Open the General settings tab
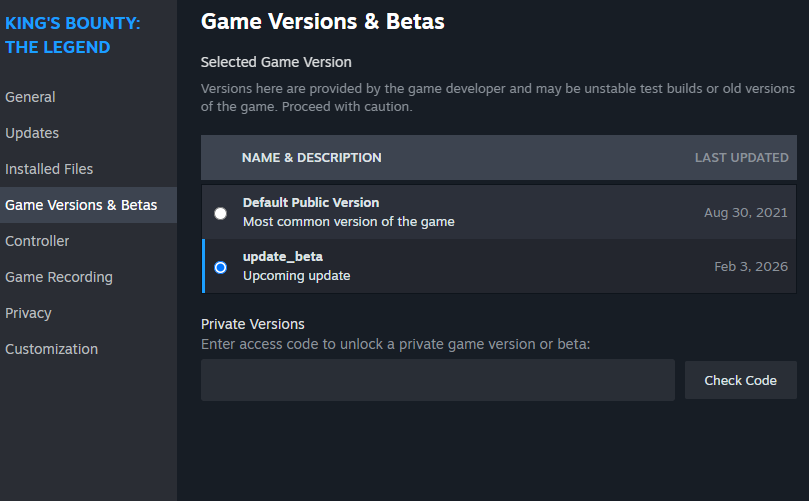809x501 pixels. pyautogui.click(x=30, y=97)
